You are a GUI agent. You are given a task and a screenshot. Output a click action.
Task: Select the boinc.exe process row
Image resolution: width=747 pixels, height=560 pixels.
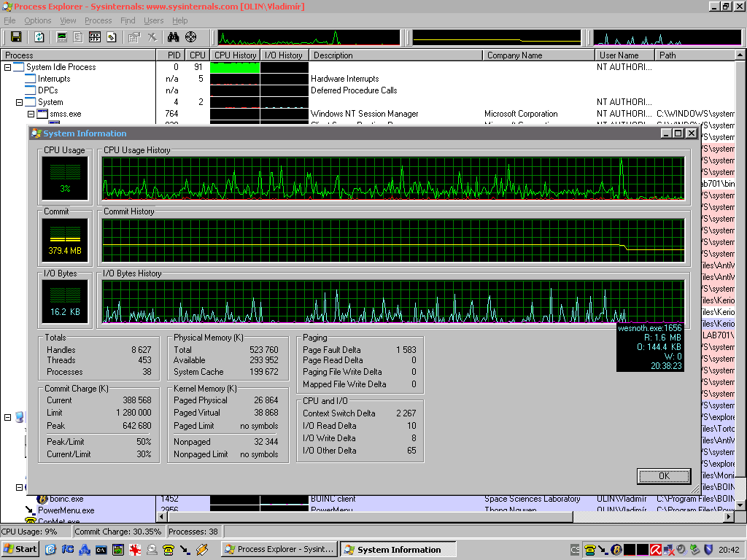[x=368, y=499]
